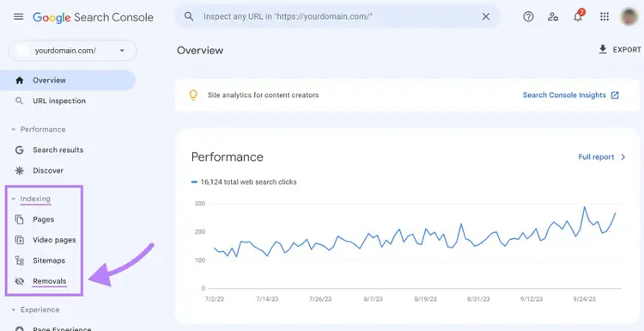Click the Discover asterisk icon
Image resolution: width=644 pixels, height=331 pixels.
coord(19,170)
